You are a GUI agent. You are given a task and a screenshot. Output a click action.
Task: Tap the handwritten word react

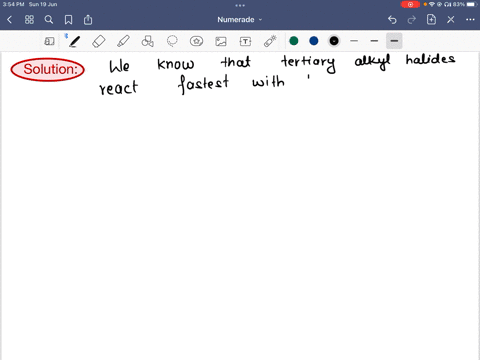pos(119,88)
